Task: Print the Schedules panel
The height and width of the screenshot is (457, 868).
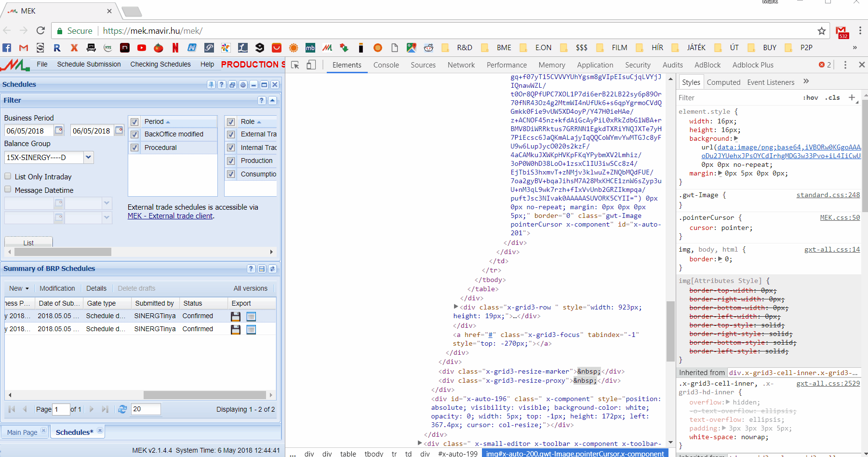Action: (x=232, y=84)
